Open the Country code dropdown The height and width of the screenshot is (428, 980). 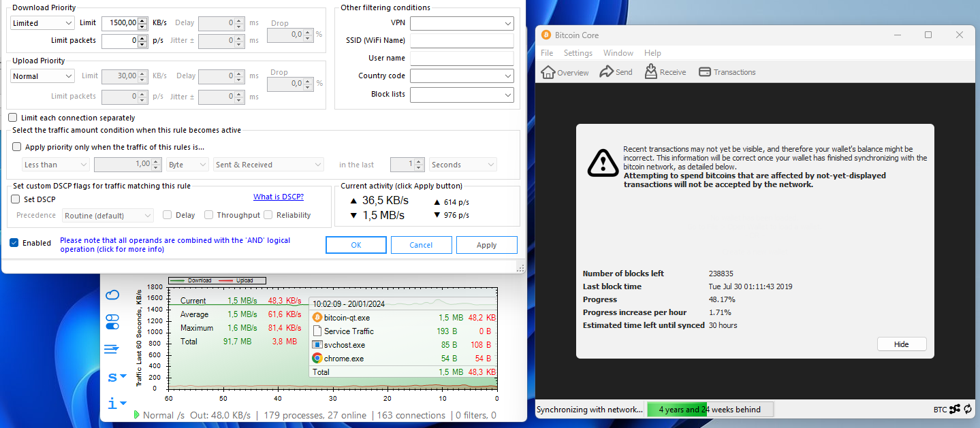point(462,76)
